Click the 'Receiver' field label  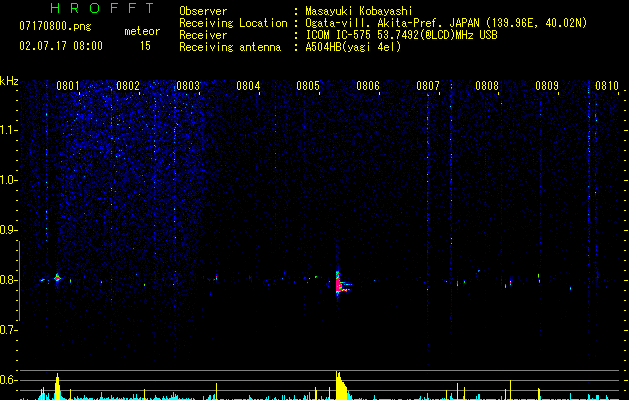(x=203, y=35)
